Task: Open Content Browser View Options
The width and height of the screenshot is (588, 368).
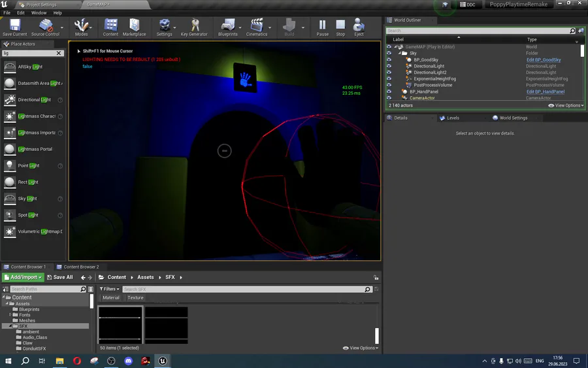Action: coord(361,348)
